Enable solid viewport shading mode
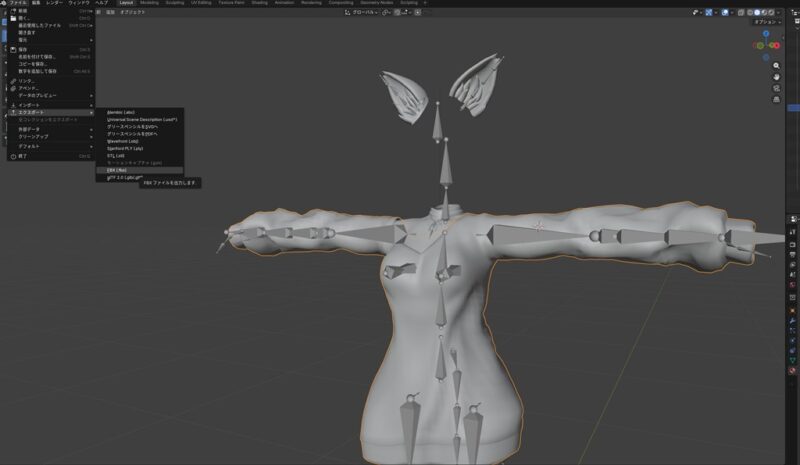800x465 pixels. [x=757, y=12]
